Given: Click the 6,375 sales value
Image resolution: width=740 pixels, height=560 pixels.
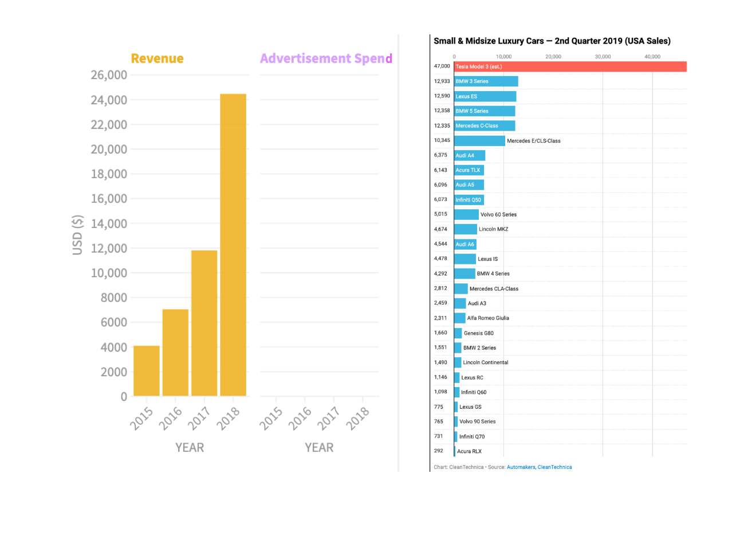Looking at the screenshot, I should click(x=440, y=155).
